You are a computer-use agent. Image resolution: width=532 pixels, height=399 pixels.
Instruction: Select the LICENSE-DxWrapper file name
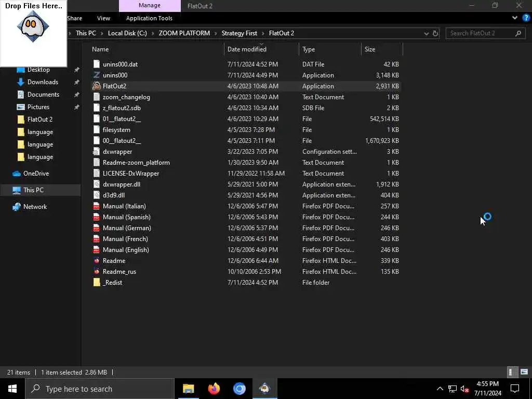(130, 174)
